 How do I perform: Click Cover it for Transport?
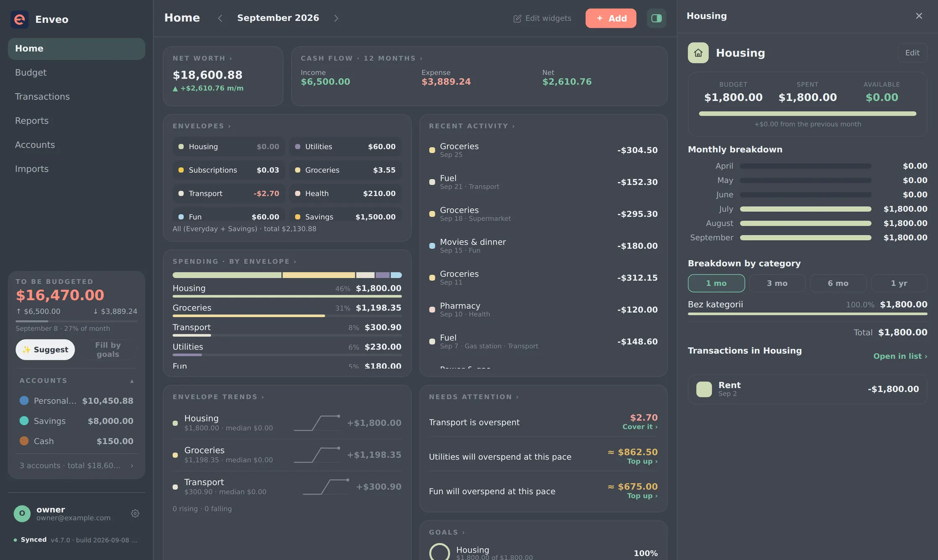click(x=640, y=426)
